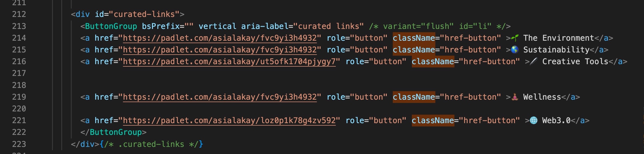Click line number 223 in the gutter

(x=19, y=144)
